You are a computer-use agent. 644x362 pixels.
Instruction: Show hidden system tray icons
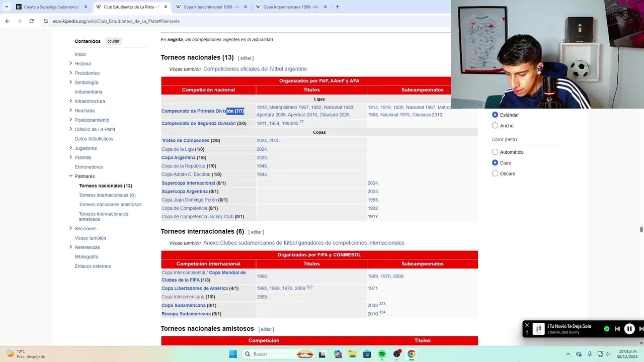pyautogui.click(x=568, y=354)
